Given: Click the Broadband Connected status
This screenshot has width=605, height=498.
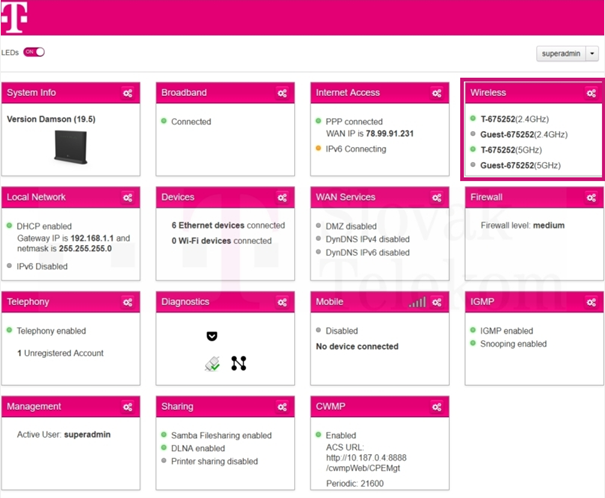Looking at the screenshot, I should coord(191,122).
